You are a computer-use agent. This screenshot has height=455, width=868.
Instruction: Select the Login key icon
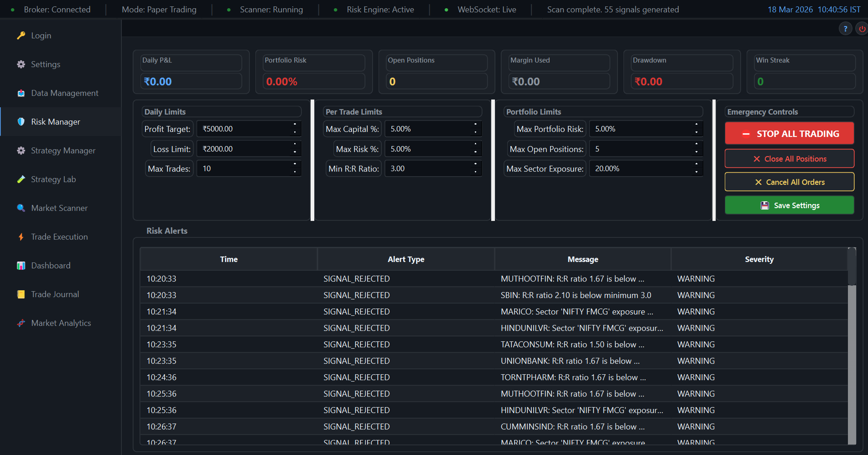(x=21, y=35)
